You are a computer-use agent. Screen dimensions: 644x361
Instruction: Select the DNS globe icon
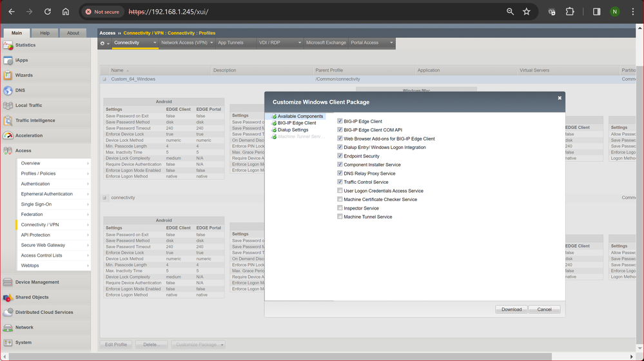(x=8, y=91)
